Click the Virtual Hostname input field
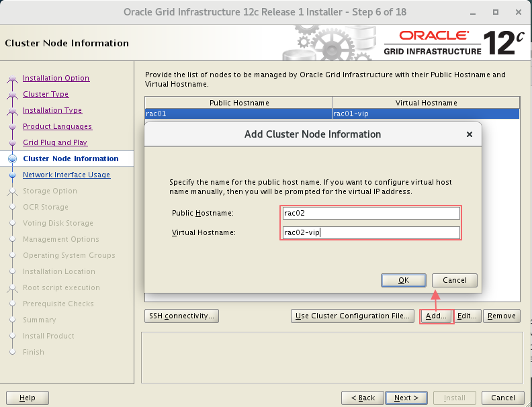Image resolution: width=532 pixels, height=407 pixels. tap(371, 233)
